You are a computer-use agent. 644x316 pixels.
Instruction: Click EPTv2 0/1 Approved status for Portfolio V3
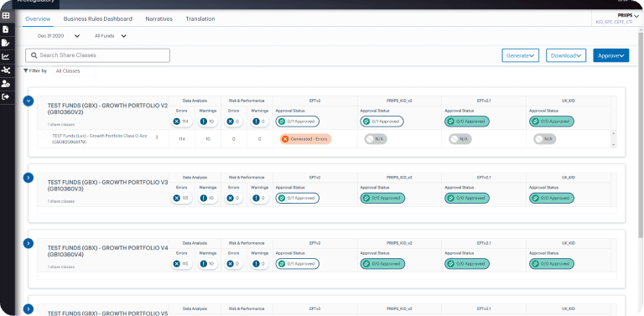tap(298, 198)
